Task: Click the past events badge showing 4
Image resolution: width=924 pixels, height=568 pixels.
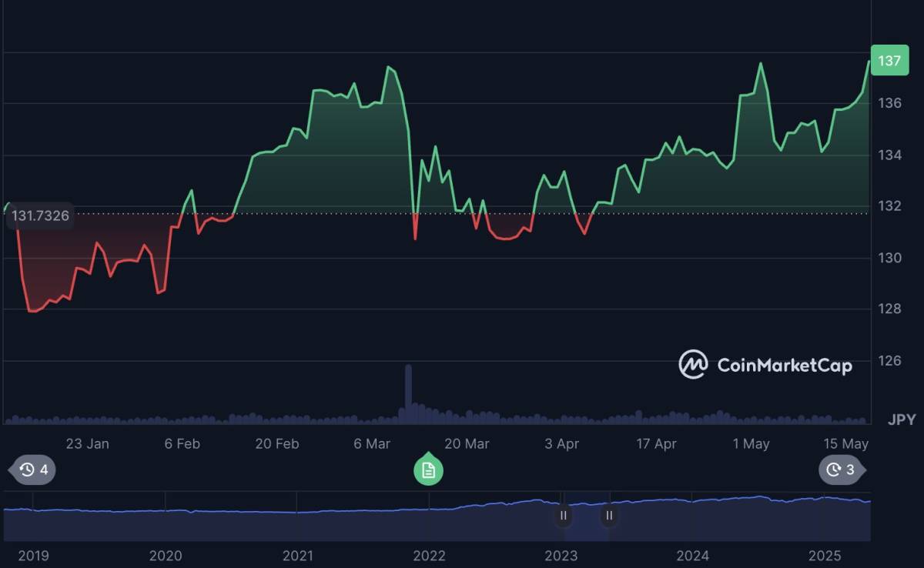Action: (x=32, y=469)
